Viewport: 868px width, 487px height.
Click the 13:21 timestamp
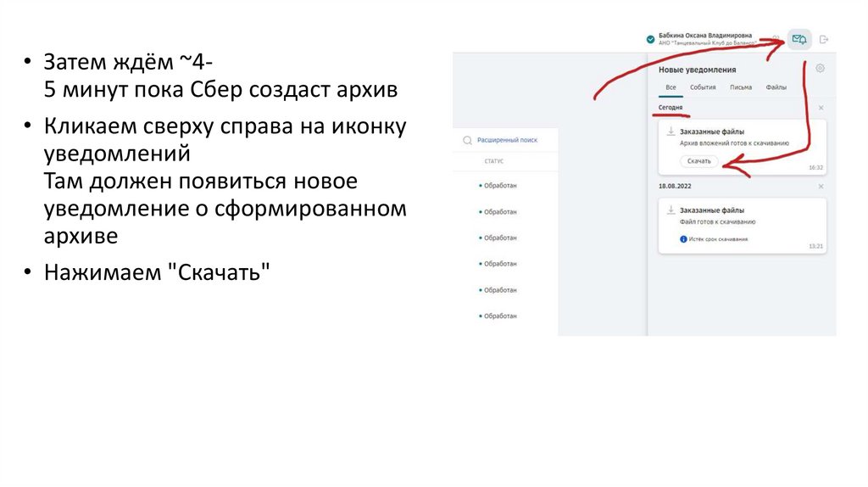point(815,246)
